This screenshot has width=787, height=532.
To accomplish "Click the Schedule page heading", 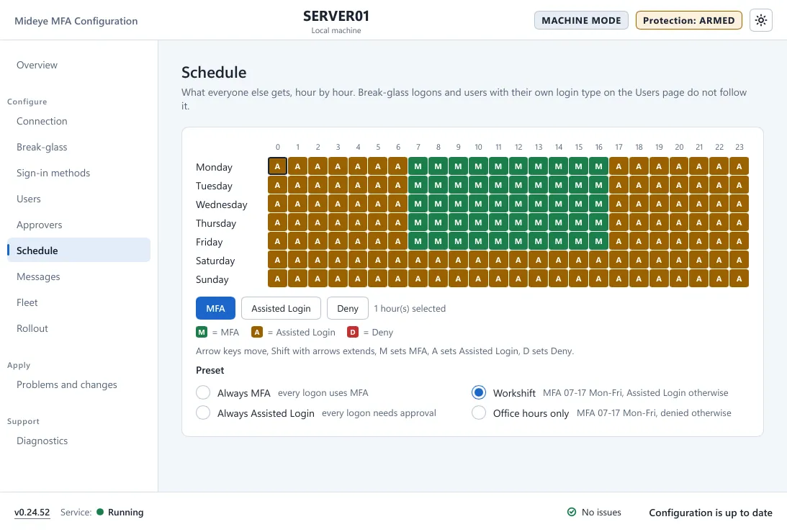I will tap(214, 72).
